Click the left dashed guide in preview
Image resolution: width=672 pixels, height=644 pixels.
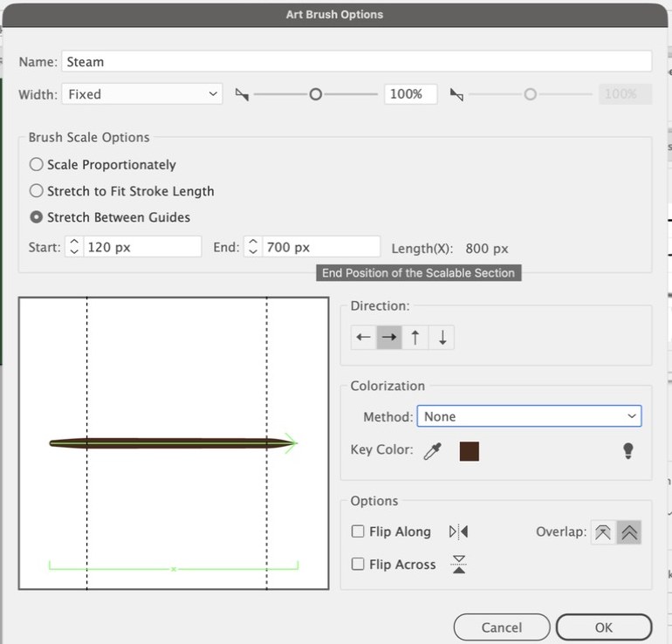pos(87,443)
